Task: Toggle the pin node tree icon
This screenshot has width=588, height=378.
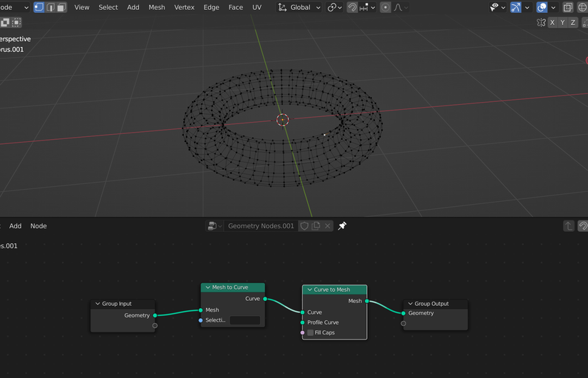Action: point(342,226)
